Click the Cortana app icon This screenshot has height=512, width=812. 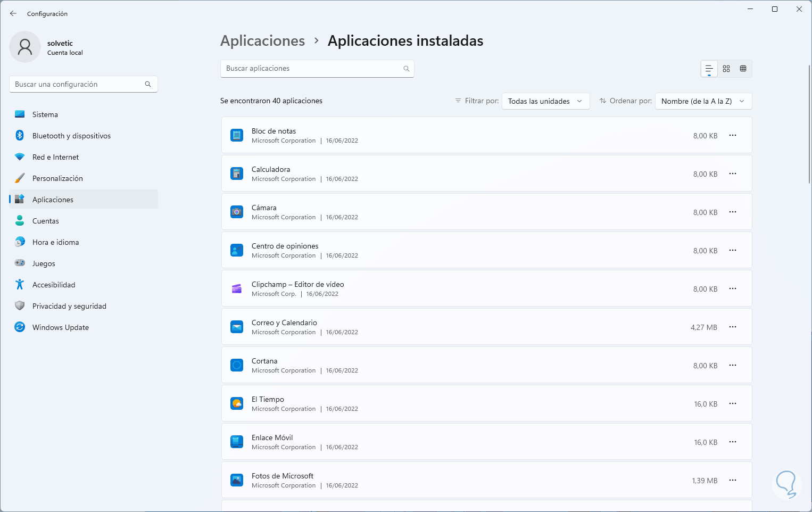237,365
